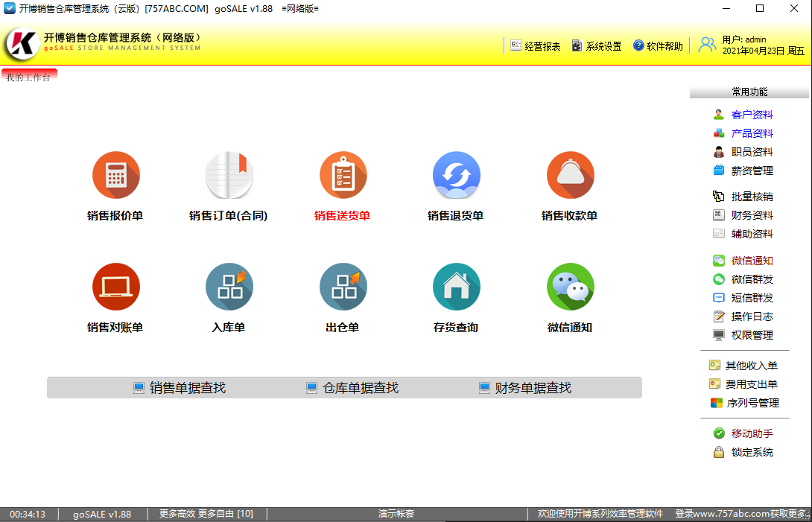
Task: Click the 批量核销 sidebar icon
Action: [718, 197]
